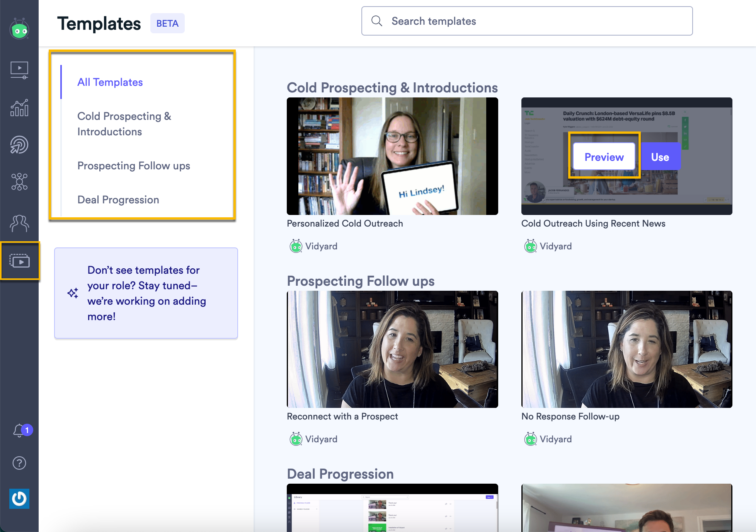The image size is (756, 532).
Task: Click the notification count badge
Action: tap(27, 430)
